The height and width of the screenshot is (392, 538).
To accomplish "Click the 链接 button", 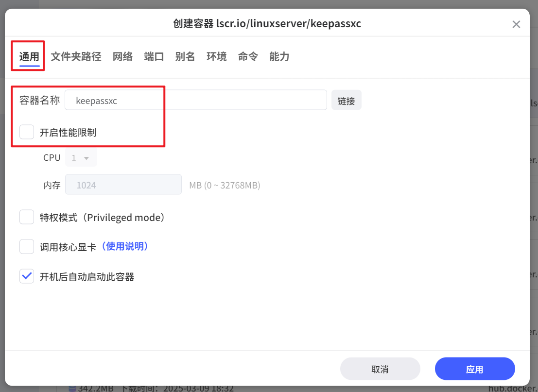I will pyautogui.click(x=346, y=100).
